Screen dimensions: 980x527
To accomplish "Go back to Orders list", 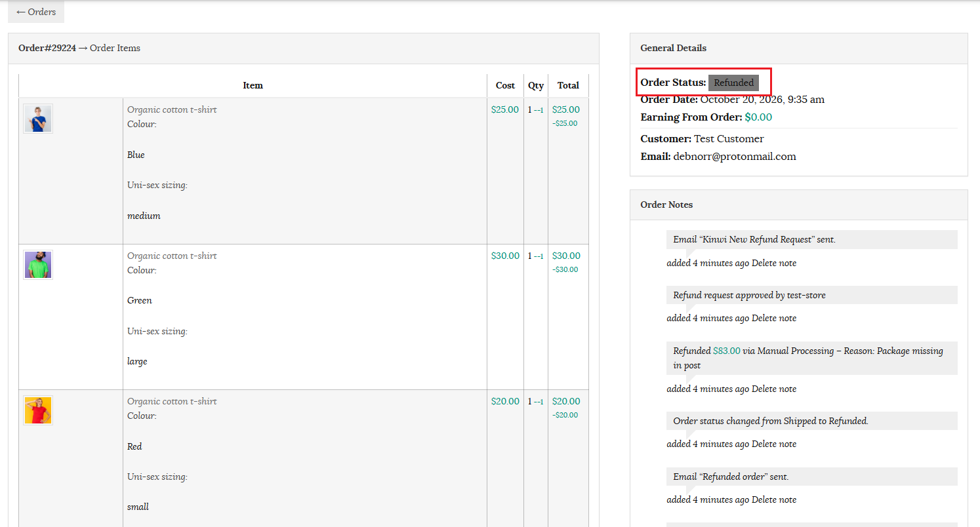I will click(36, 12).
